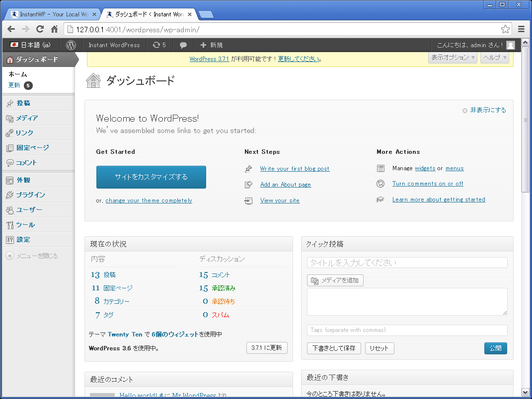This screenshot has height=399, width=532.
Task: Open ＋新規 new content menu
Action: [x=212, y=45]
